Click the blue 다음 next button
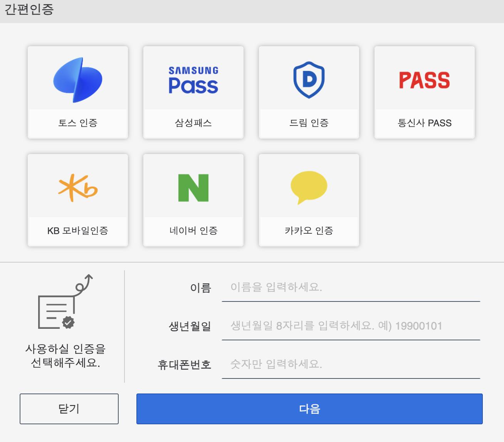Screen dimensions: 504x442 pyautogui.click(x=309, y=409)
